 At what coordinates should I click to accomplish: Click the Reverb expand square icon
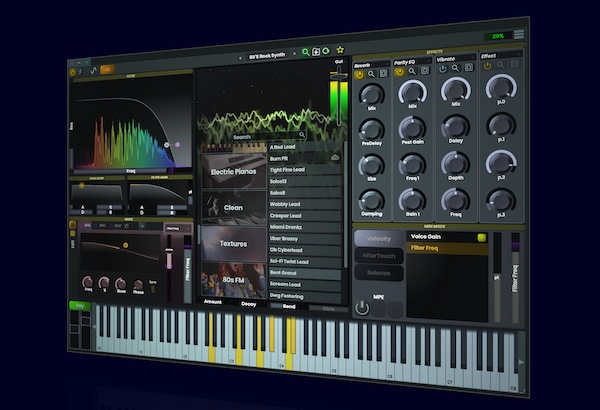pos(383,74)
